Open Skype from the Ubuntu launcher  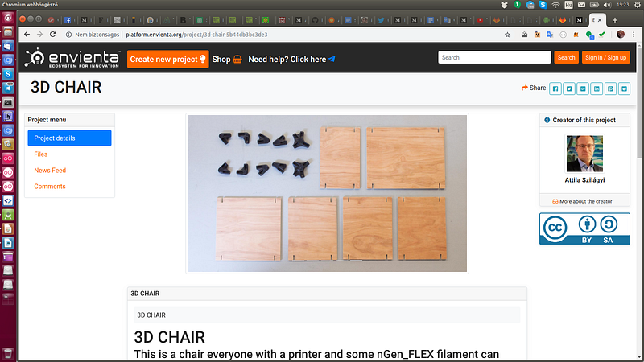click(x=8, y=74)
